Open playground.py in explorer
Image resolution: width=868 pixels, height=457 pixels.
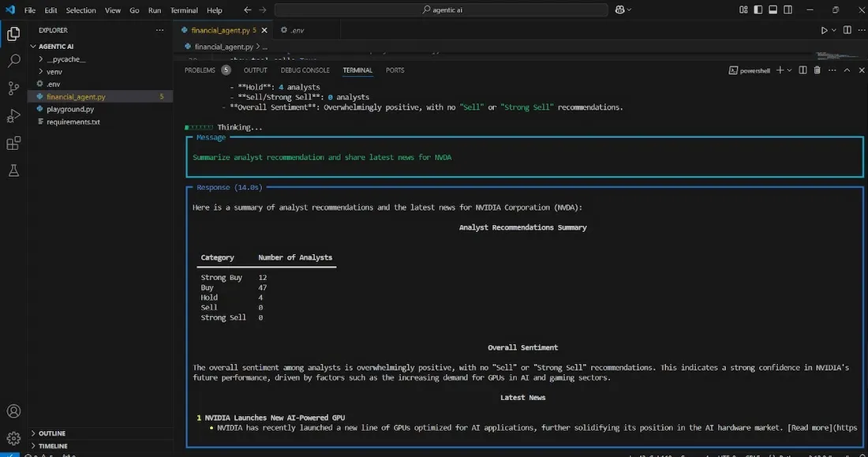tap(70, 109)
